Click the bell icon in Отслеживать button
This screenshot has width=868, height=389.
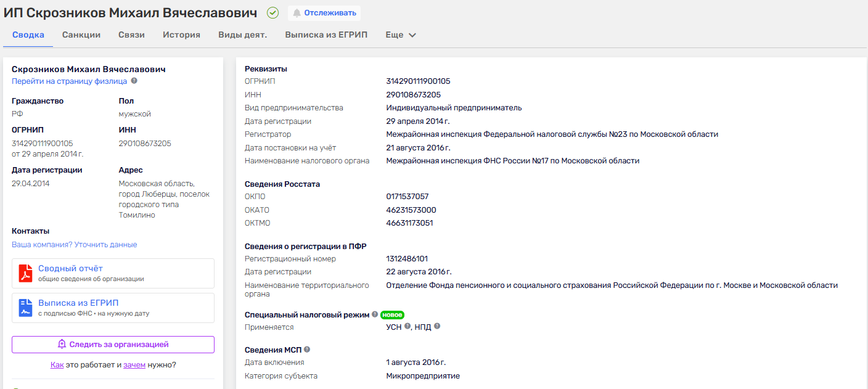tap(297, 13)
